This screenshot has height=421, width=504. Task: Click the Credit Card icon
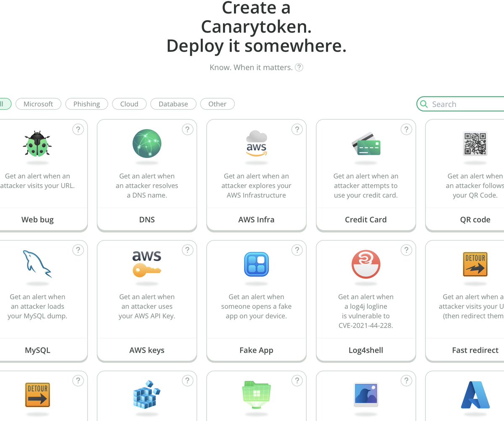366,144
